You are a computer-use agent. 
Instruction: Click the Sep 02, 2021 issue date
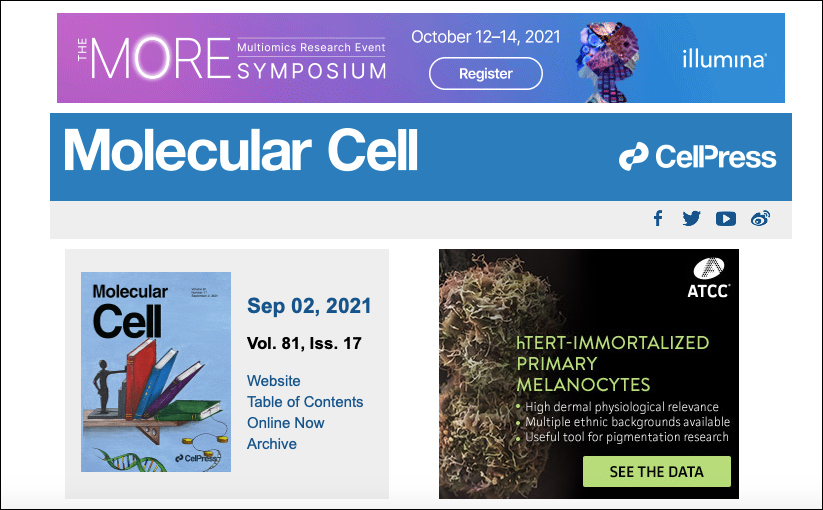point(309,305)
